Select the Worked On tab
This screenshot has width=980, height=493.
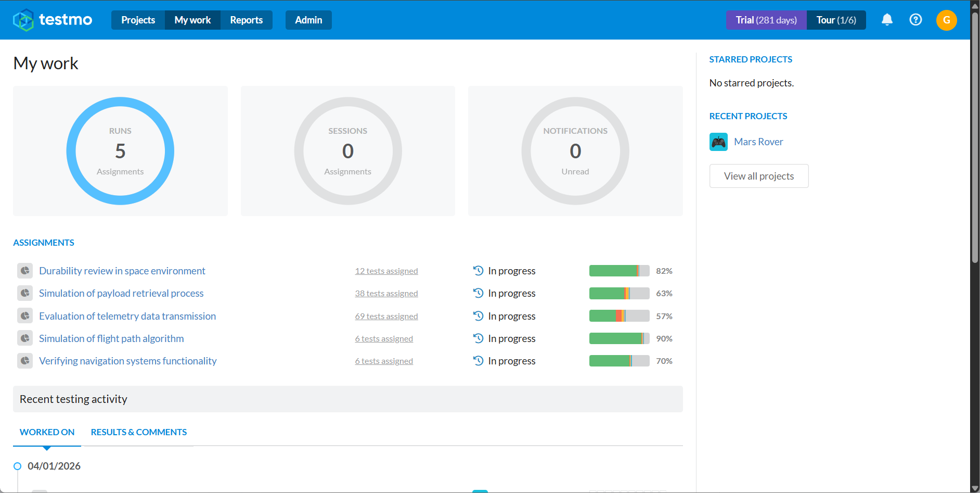47,432
